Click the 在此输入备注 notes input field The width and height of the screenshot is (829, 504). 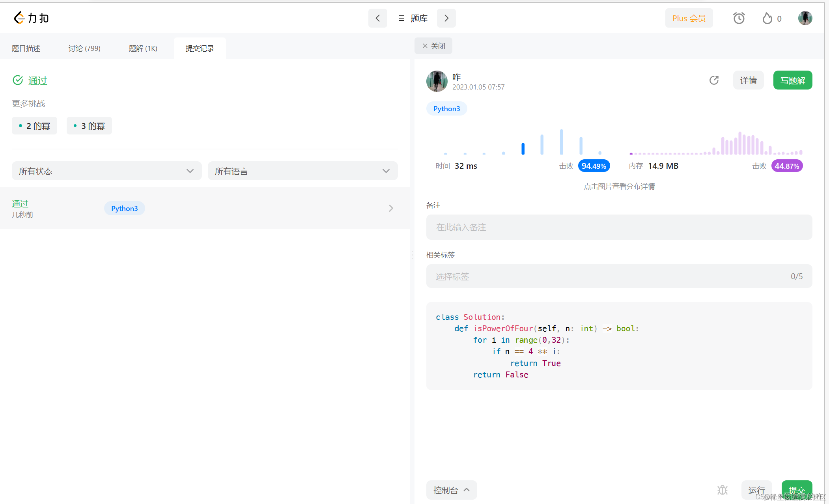point(619,227)
